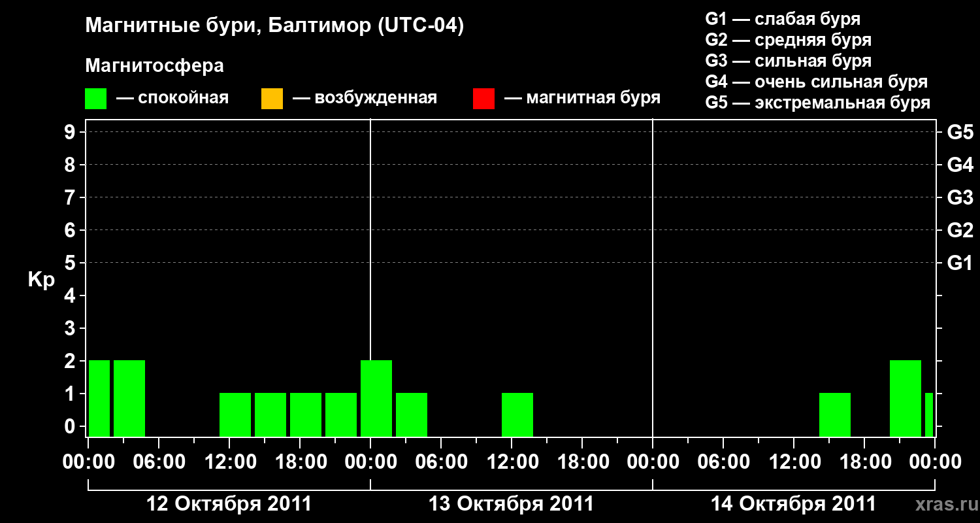Select the chart title 'Магнитные бури, Балтимор (UTC-04)'
Image resolution: width=980 pixels, height=523 pixels.
pyautogui.click(x=274, y=26)
